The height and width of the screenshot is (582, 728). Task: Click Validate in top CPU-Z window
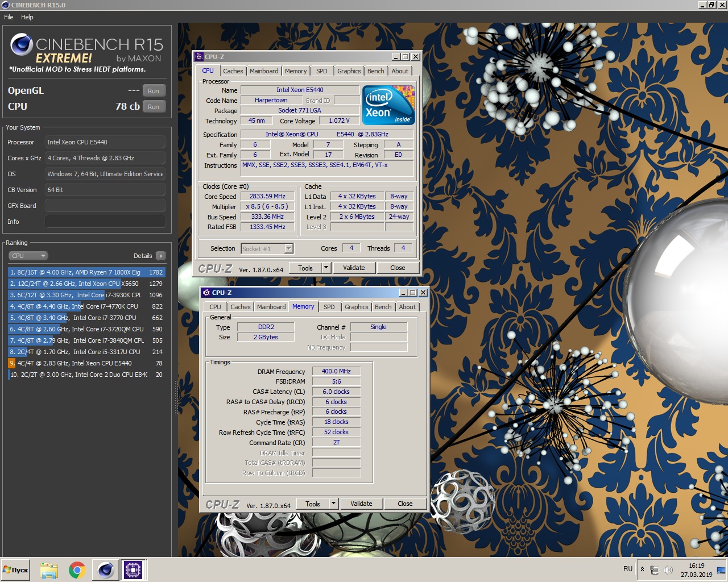click(x=354, y=268)
